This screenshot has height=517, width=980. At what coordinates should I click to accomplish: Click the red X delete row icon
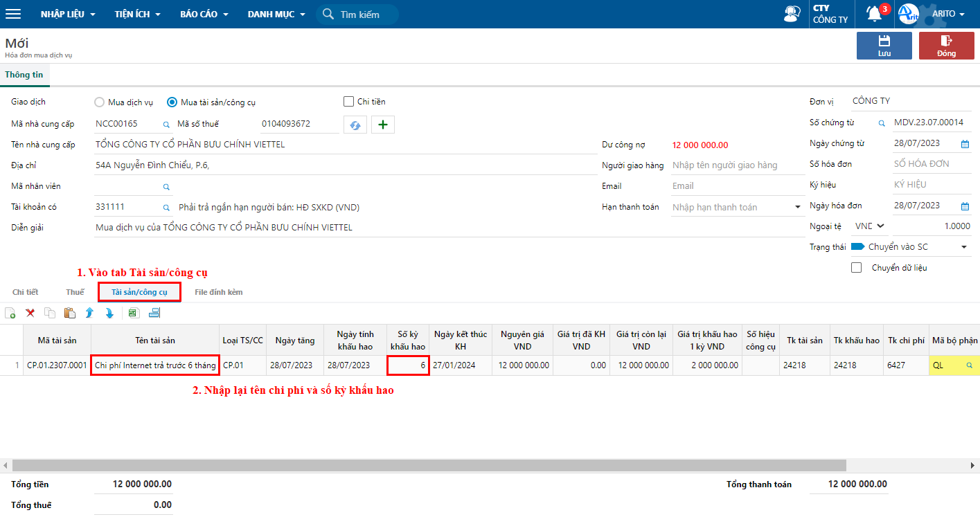tap(30, 313)
